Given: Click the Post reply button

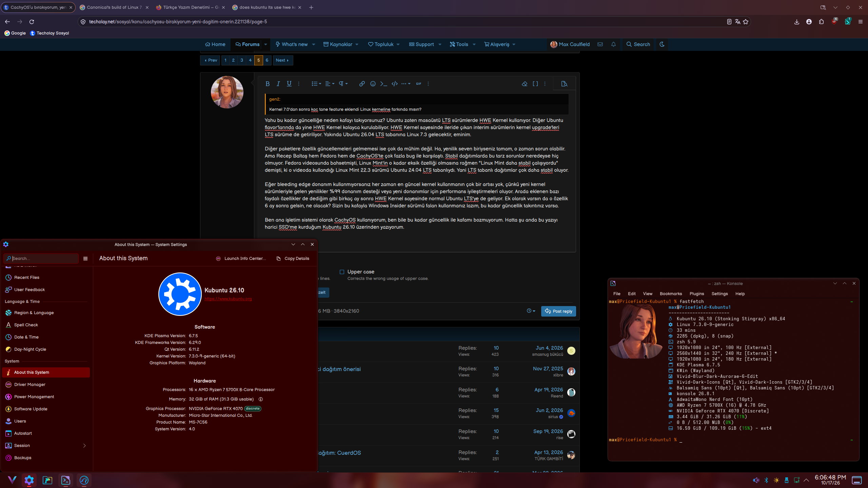Looking at the screenshot, I should pos(558,311).
